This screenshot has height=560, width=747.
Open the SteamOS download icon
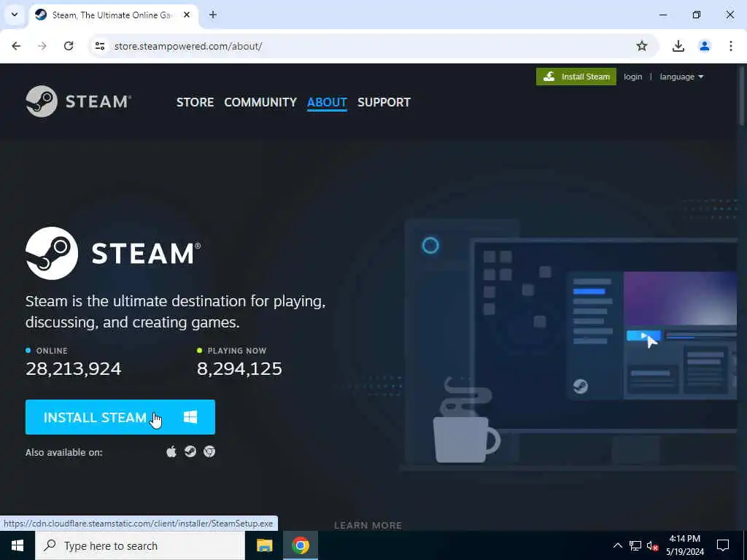click(190, 451)
